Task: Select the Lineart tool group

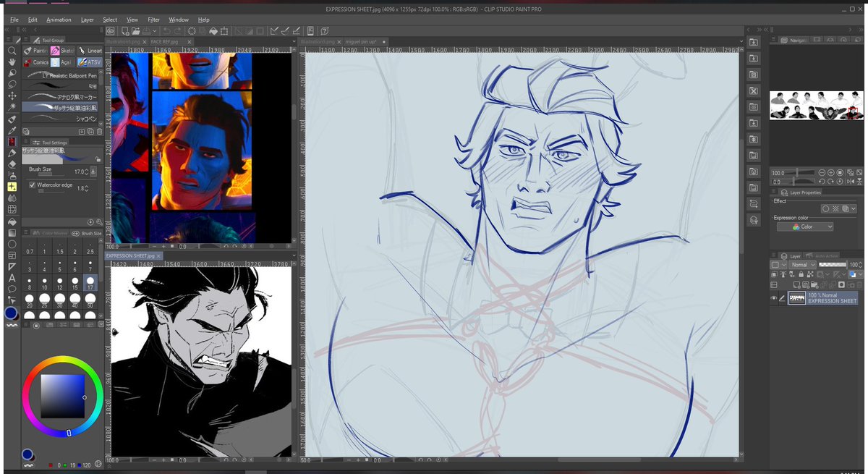Action: coord(90,51)
